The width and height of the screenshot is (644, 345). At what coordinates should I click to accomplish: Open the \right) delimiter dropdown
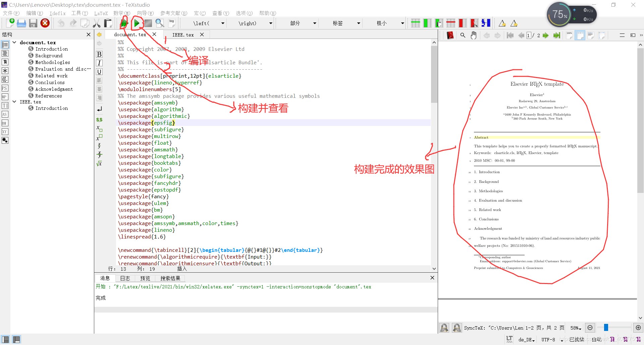pos(271,23)
